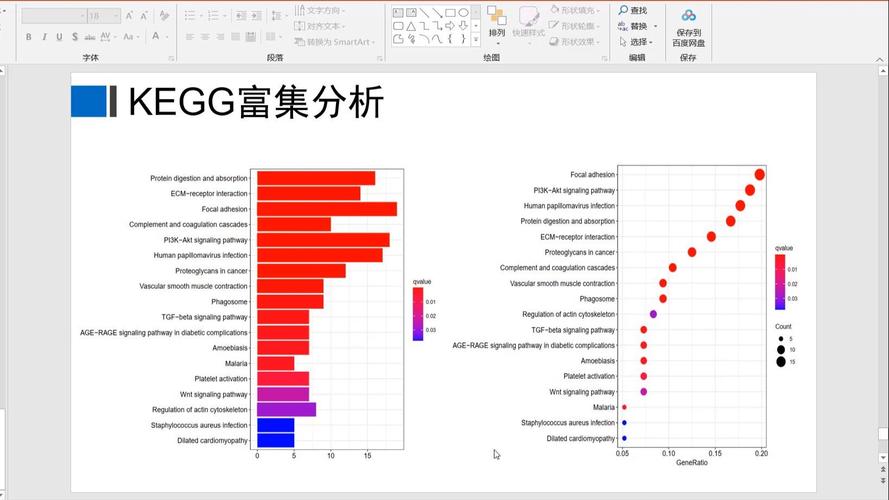
Task: Click the Replace (替换) button
Action: click(x=634, y=26)
